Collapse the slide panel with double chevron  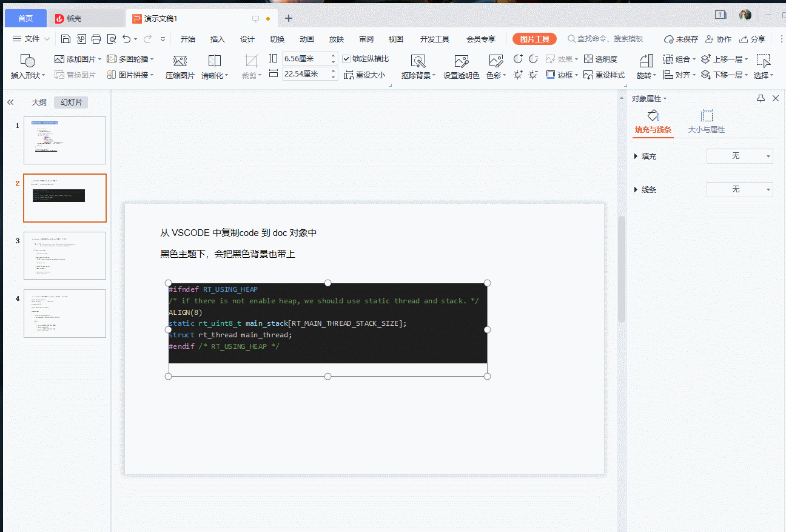[x=10, y=103]
